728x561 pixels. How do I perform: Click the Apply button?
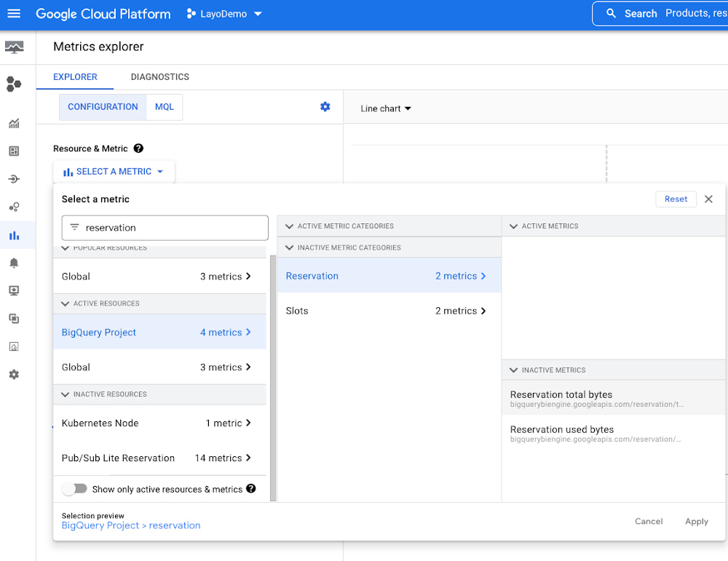[x=697, y=521]
